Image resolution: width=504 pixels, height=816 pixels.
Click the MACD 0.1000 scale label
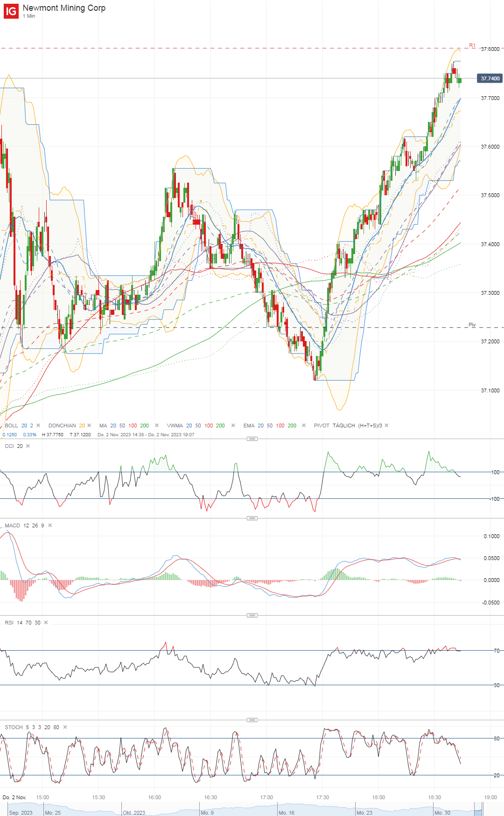click(491, 536)
